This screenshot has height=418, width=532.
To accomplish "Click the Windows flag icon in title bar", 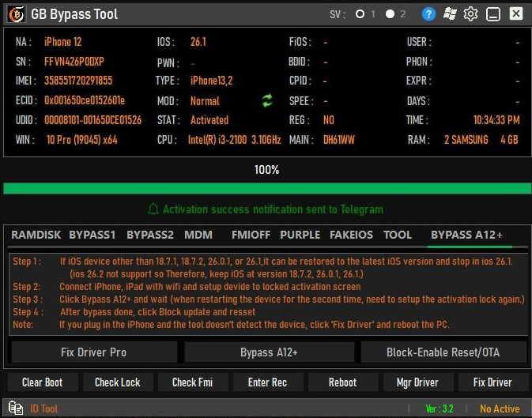I will coord(450,14).
